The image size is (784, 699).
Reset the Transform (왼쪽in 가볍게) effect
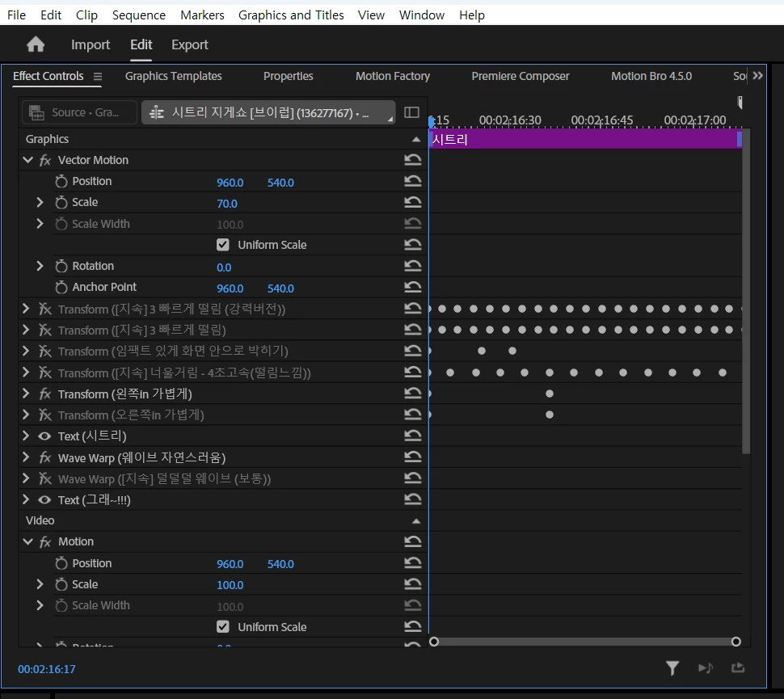(x=412, y=394)
